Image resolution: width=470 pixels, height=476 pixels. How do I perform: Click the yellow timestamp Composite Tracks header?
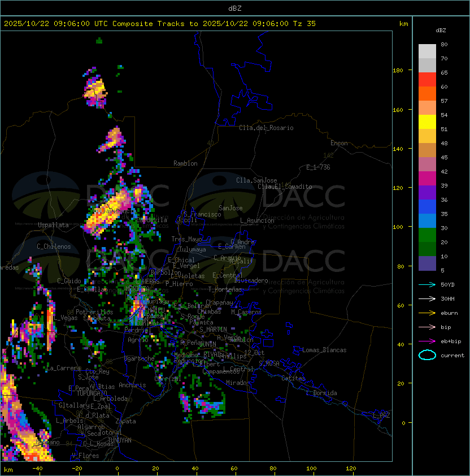point(160,24)
